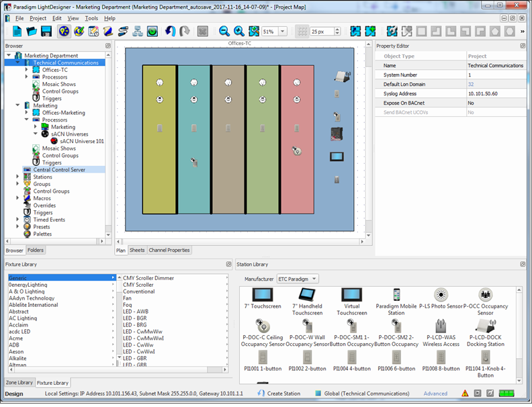
Task: Open the zoom percentage dropdown
Action: [283, 32]
